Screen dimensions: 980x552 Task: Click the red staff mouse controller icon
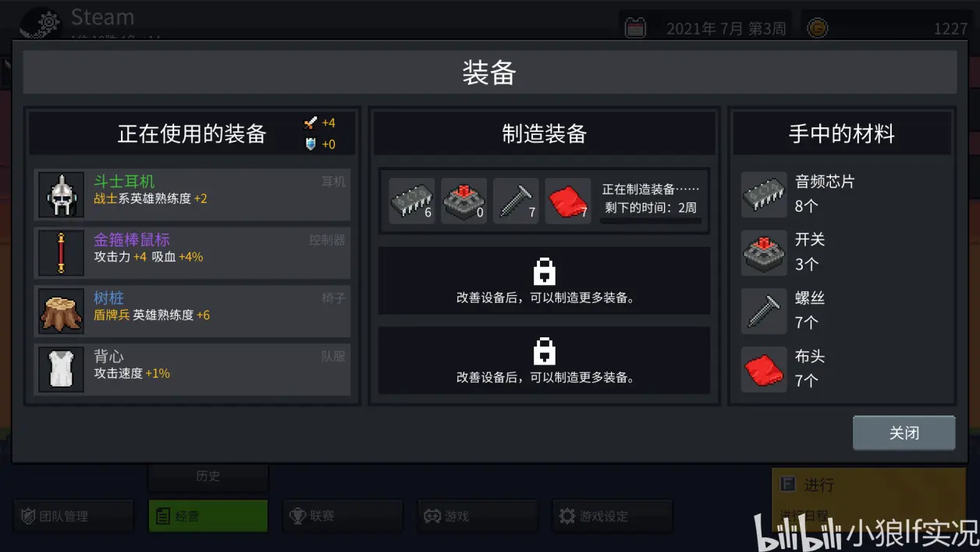[x=61, y=253]
